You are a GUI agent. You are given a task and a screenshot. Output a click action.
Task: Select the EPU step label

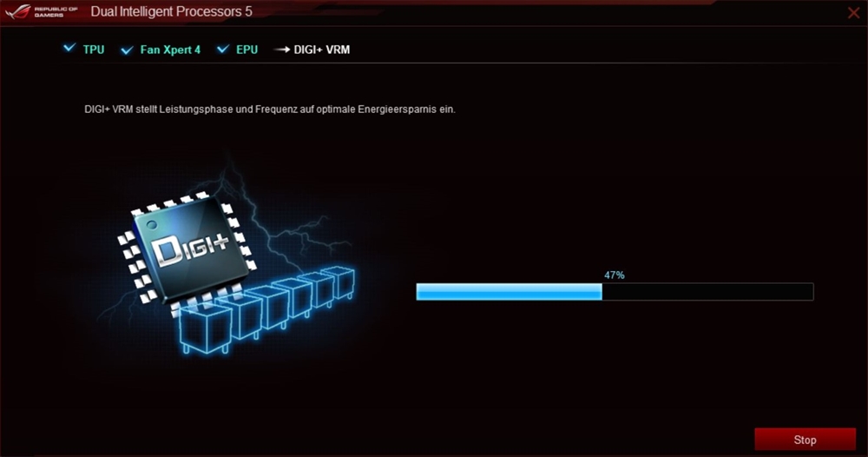pyautogui.click(x=247, y=50)
